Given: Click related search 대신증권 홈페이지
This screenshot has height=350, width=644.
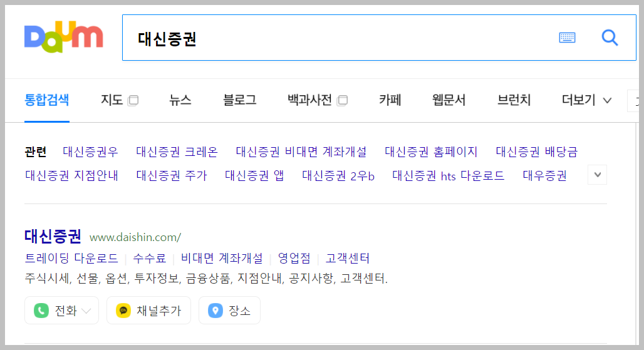Looking at the screenshot, I should coord(431,152).
